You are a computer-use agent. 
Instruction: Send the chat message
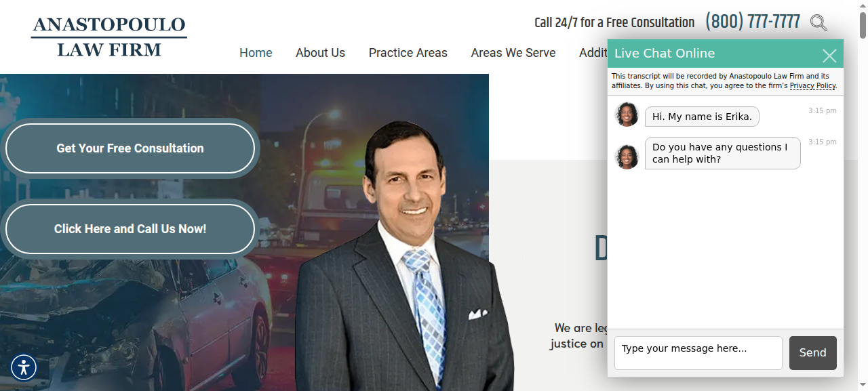coord(813,353)
